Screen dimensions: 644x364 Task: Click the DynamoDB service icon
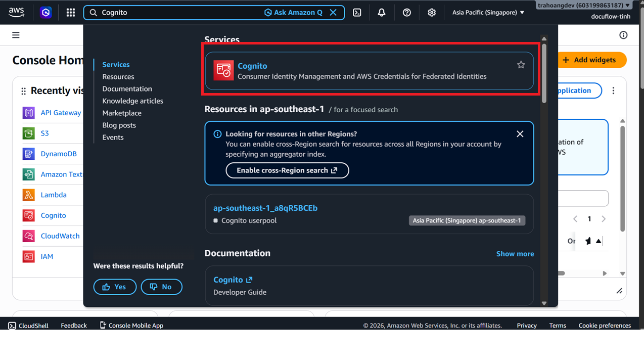tap(29, 154)
